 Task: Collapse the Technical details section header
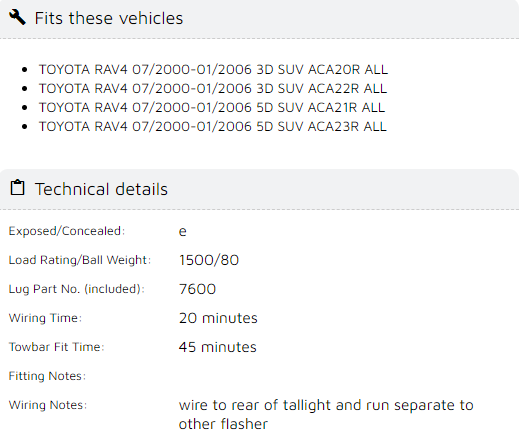tap(259, 189)
